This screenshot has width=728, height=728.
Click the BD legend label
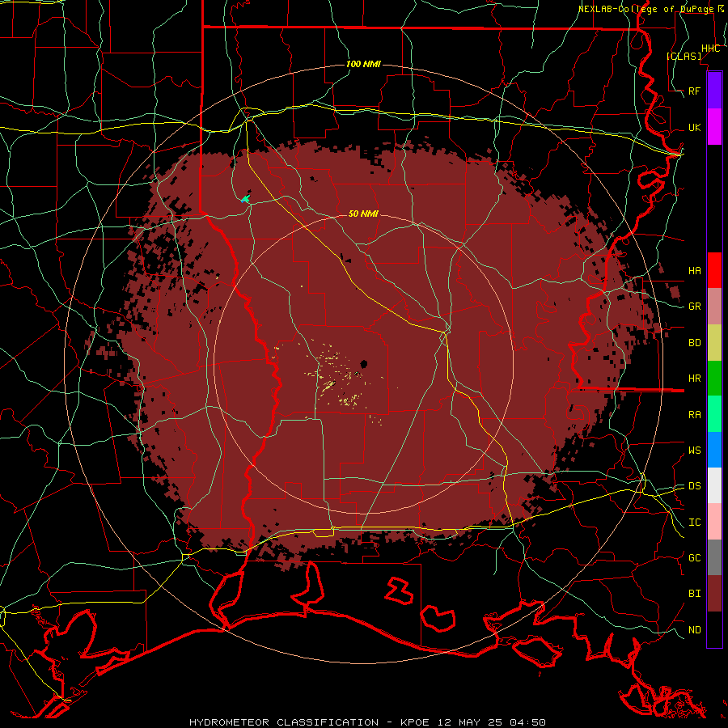tap(694, 343)
